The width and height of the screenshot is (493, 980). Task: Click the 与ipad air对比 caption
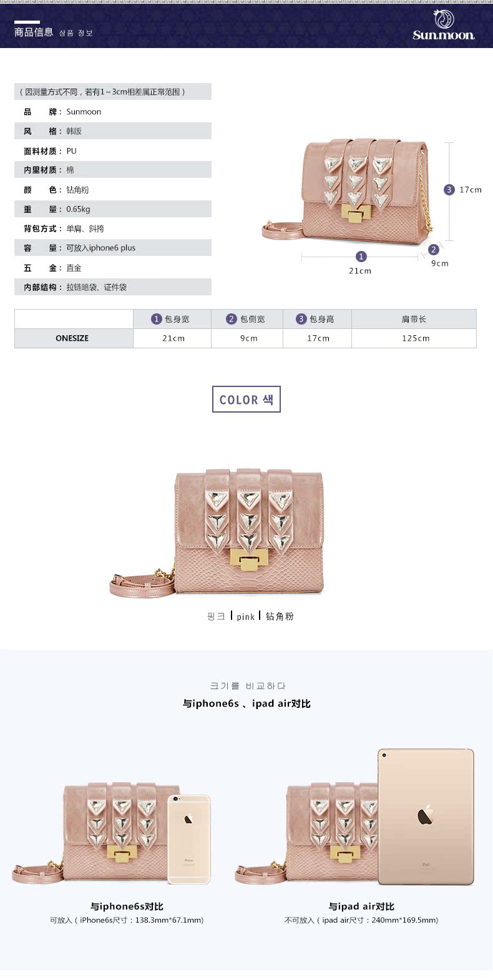pos(361,906)
